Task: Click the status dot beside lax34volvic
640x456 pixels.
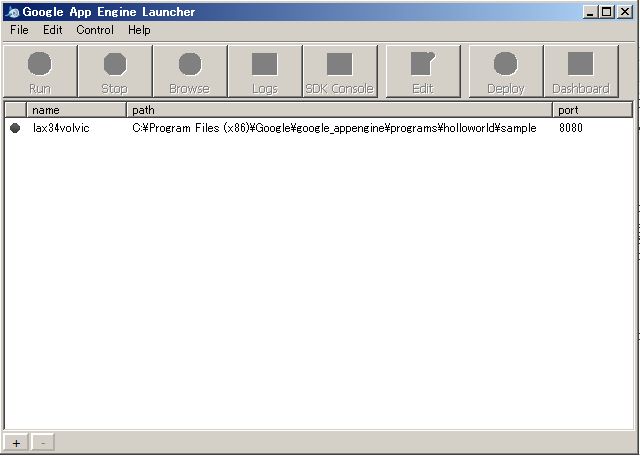Action: pos(15,128)
